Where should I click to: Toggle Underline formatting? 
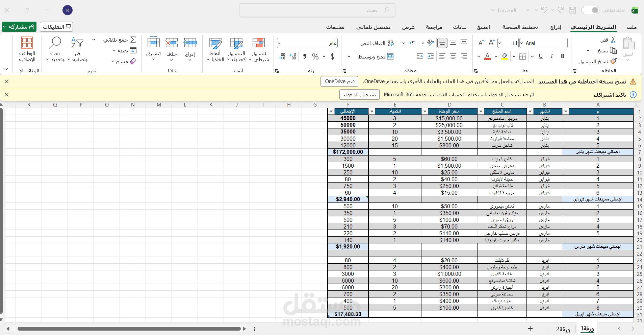coord(541,56)
